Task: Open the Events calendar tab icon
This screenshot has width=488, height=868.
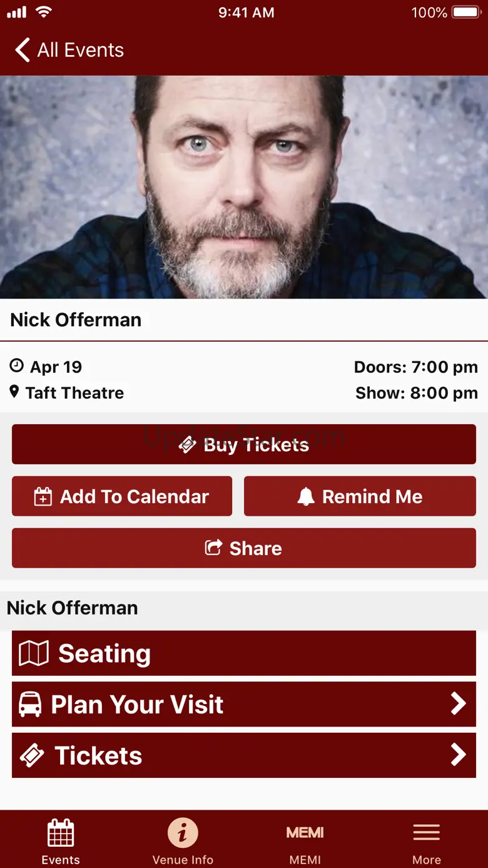Action: coord(61,833)
